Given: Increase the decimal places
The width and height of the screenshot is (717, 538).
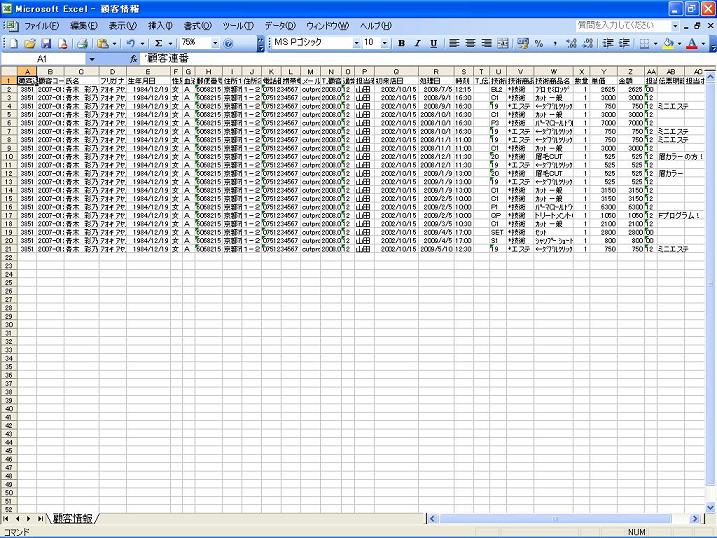Looking at the screenshot, I should 571,43.
